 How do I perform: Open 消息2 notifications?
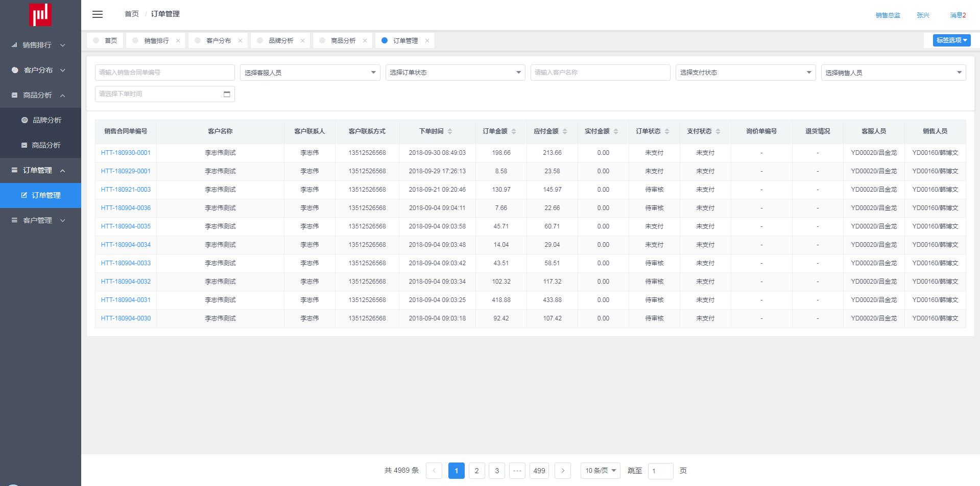click(958, 15)
